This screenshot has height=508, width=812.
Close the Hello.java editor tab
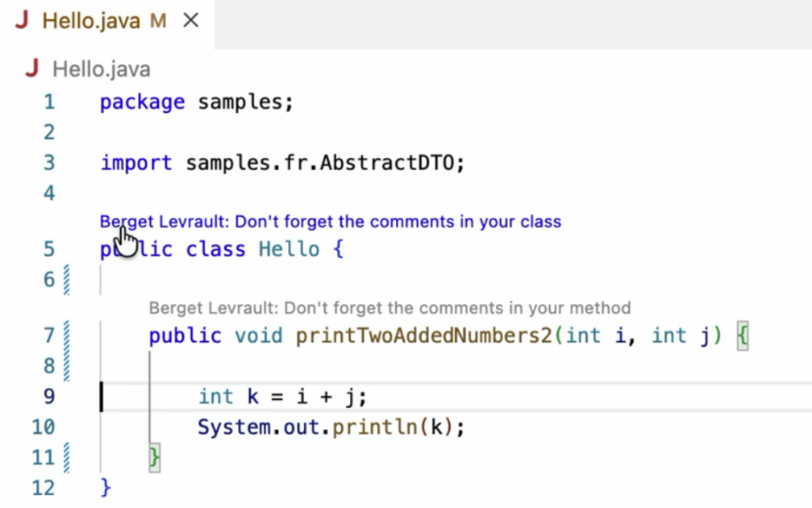(x=191, y=21)
